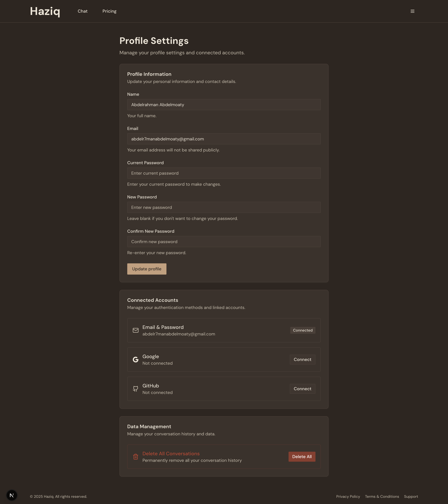448x504 pixels.
Task: Open the Terms & Conditions link
Action: [x=382, y=496]
